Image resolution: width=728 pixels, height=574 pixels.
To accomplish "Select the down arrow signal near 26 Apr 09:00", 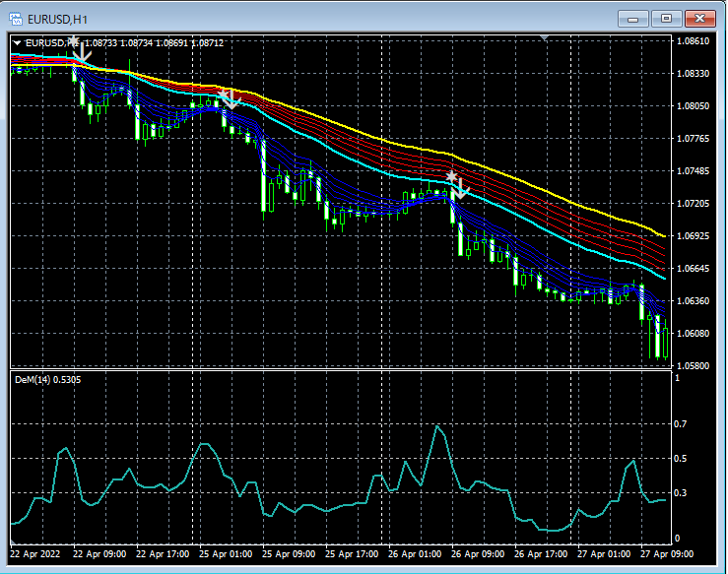I will coord(460,189).
